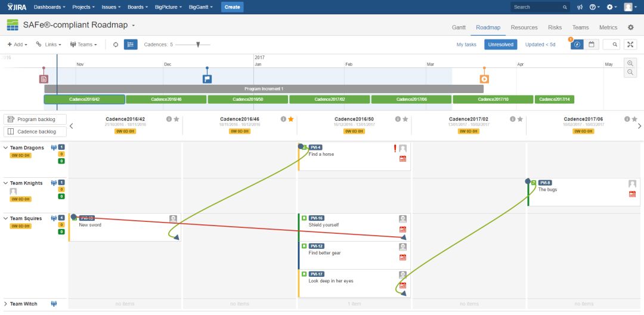The width and height of the screenshot is (644, 315).
Task: Switch to the Metrics tab
Action: pos(608,27)
